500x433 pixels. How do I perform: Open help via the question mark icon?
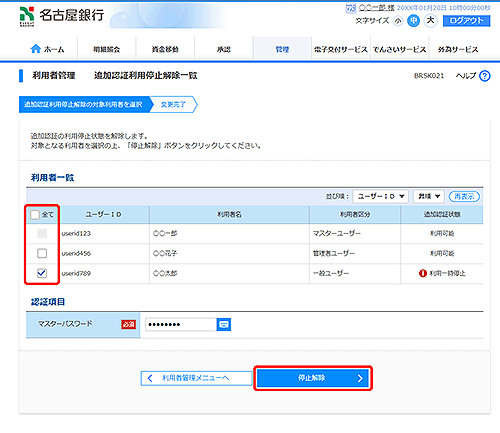click(484, 76)
